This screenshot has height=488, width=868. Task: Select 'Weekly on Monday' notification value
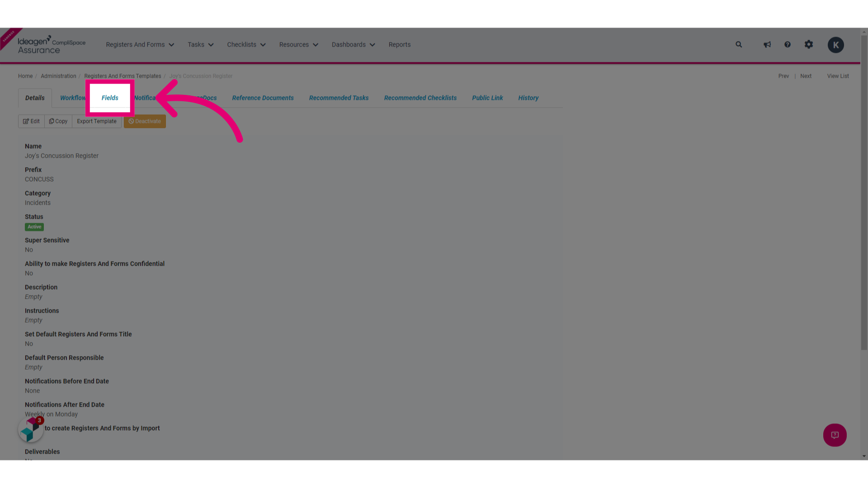click(51, 414)
